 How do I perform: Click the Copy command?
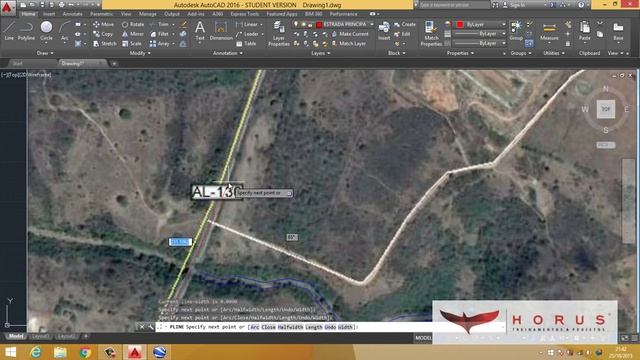pyautogui.click(x=103, y=34)
